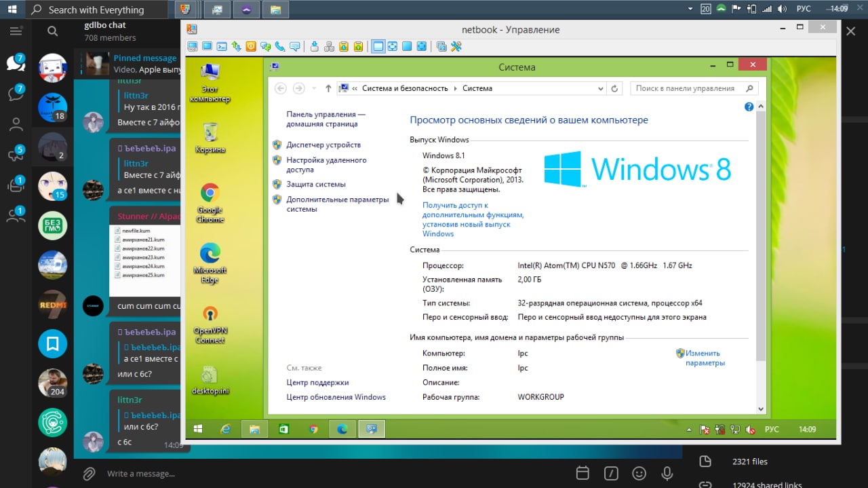Image resolution: width=868 pixels, height=488 pixels.
Task: Open Настройка удаленного доступа link
Action: pyautogui.click(x=326, y=165)
